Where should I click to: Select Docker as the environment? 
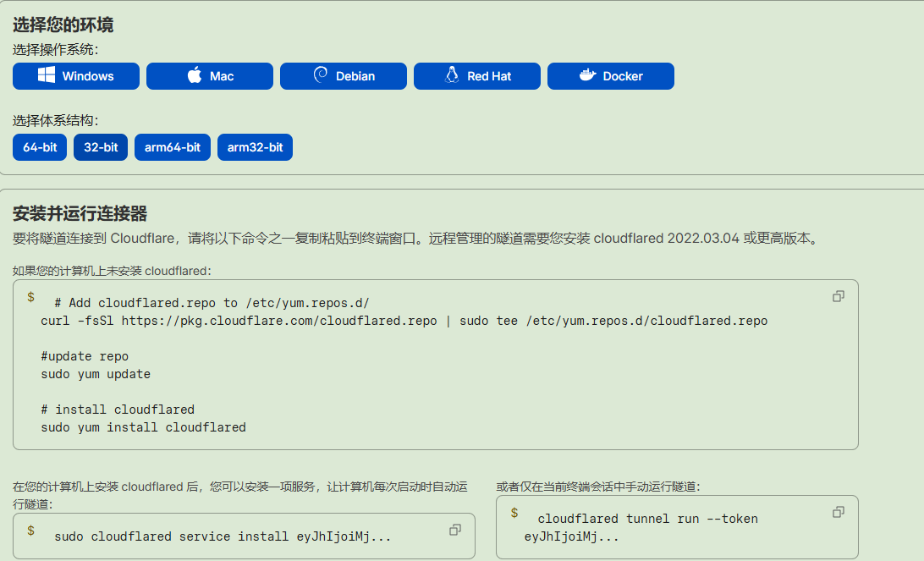611,76
